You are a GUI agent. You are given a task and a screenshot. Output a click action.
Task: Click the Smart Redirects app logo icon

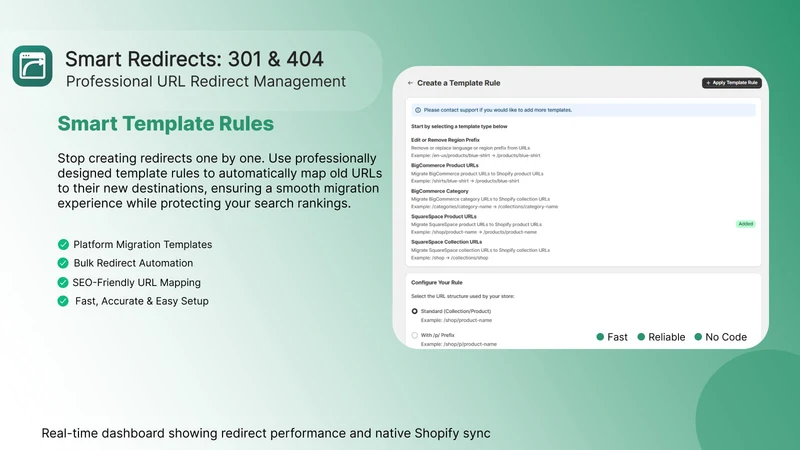(x=32, y=66)
